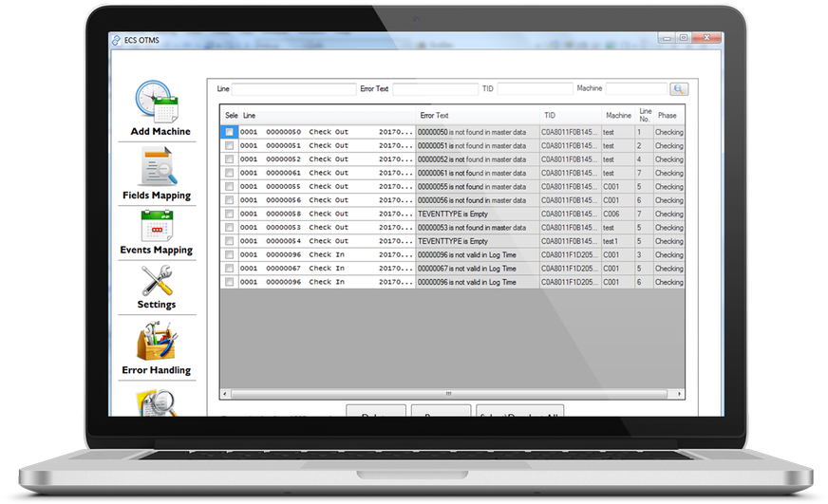Viewport: 828px width, 504px height.
Task: Click the partially visible magnifier sidebar icon
Action: (157, 403)
